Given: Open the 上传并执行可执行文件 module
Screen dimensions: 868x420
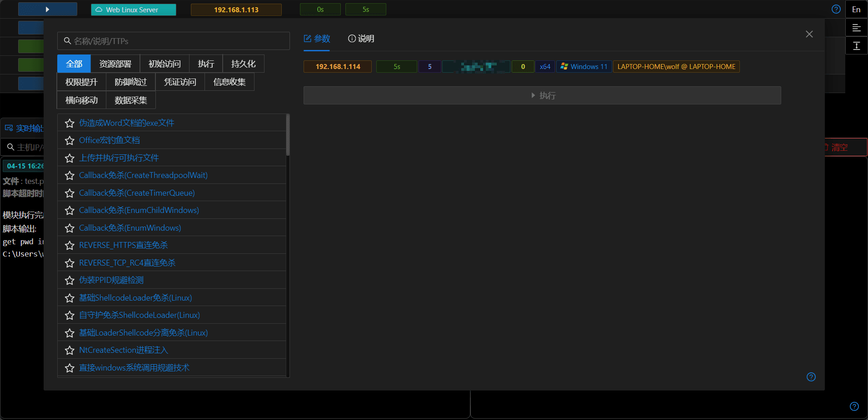Looking at the screenshot, I should tap(119, 158).
